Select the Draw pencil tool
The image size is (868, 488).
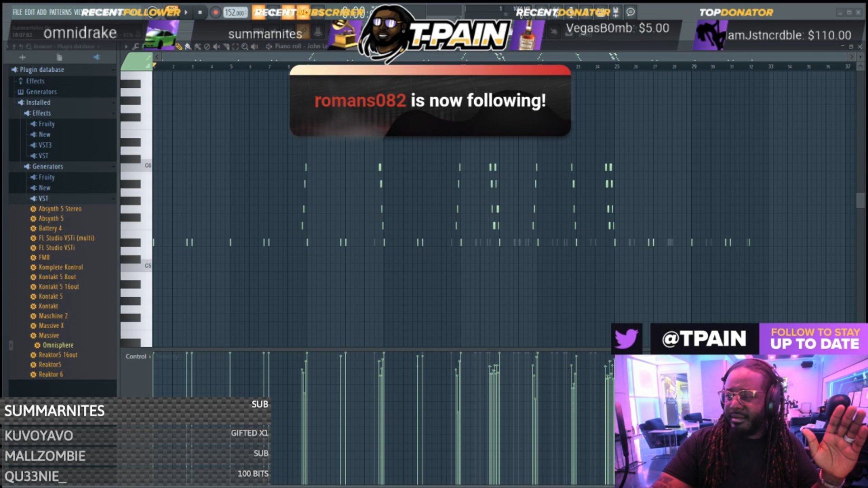(179, 47)
